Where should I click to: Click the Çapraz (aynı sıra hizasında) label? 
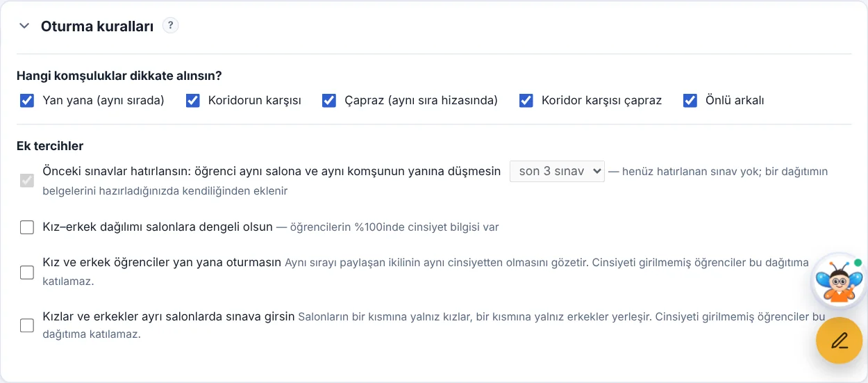tap(421, 101)
